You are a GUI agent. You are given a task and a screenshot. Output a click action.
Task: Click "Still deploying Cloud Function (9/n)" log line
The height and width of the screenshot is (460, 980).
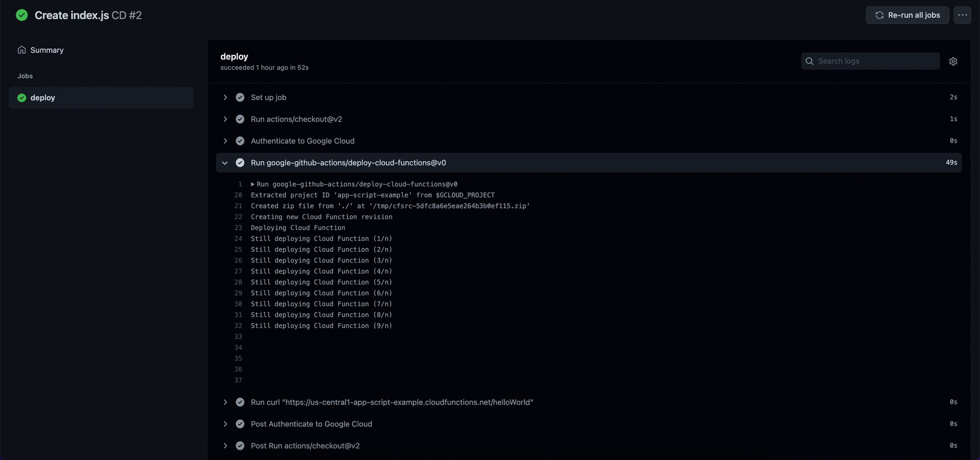[321, 326]
